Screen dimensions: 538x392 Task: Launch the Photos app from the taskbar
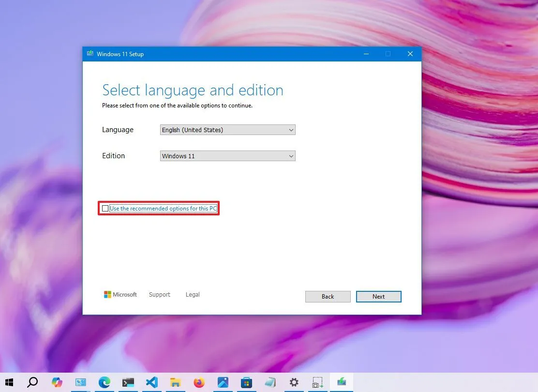pos(223,382)
